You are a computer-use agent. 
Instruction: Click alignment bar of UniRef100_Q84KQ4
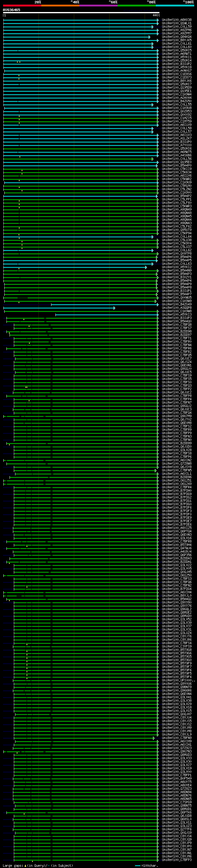[77, 37]
